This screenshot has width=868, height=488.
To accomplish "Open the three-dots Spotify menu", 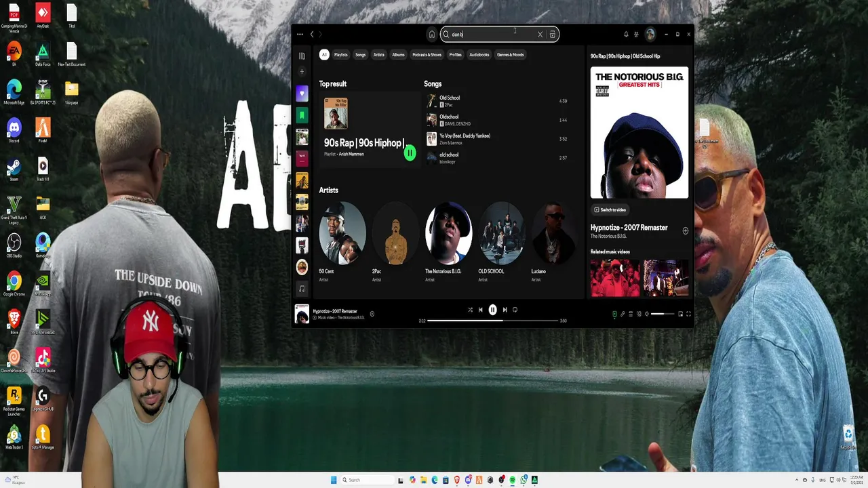I will [x=300, y=34].
